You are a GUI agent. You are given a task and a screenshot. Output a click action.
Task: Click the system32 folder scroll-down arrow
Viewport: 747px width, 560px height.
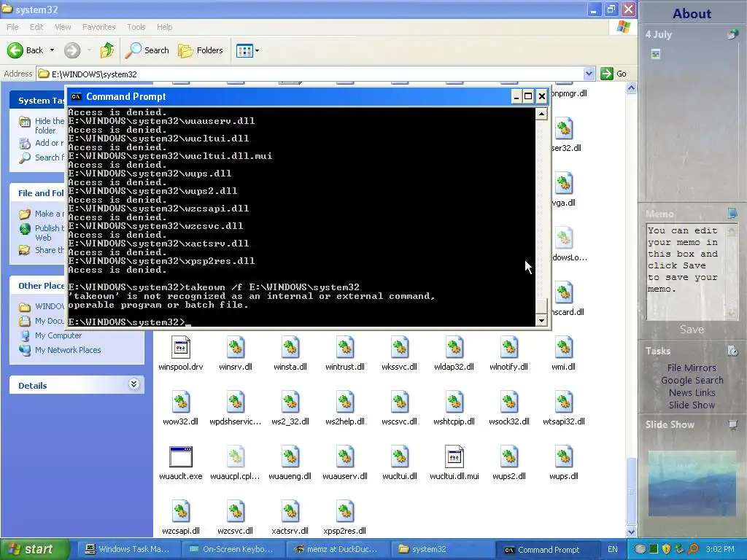click(x=631, y=532)
